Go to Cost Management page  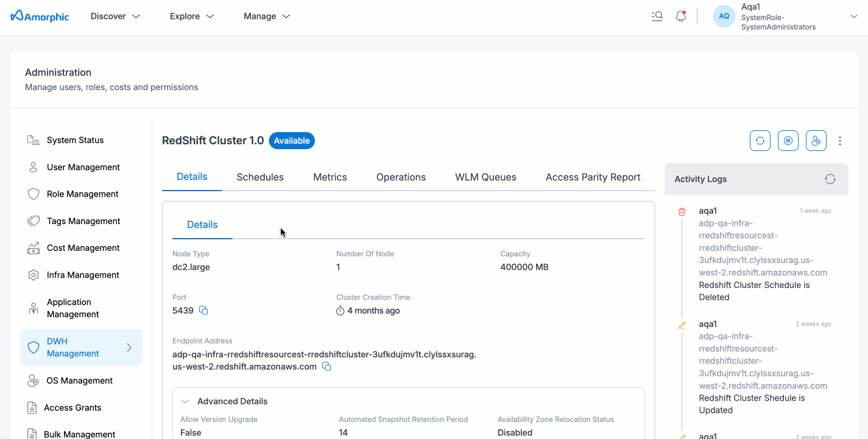[83, 248]
